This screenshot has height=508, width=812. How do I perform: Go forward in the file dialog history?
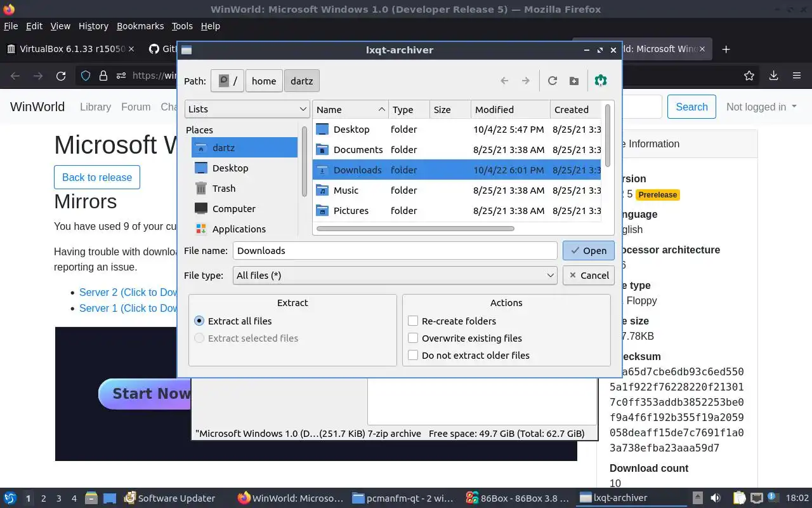pos(525,81)
